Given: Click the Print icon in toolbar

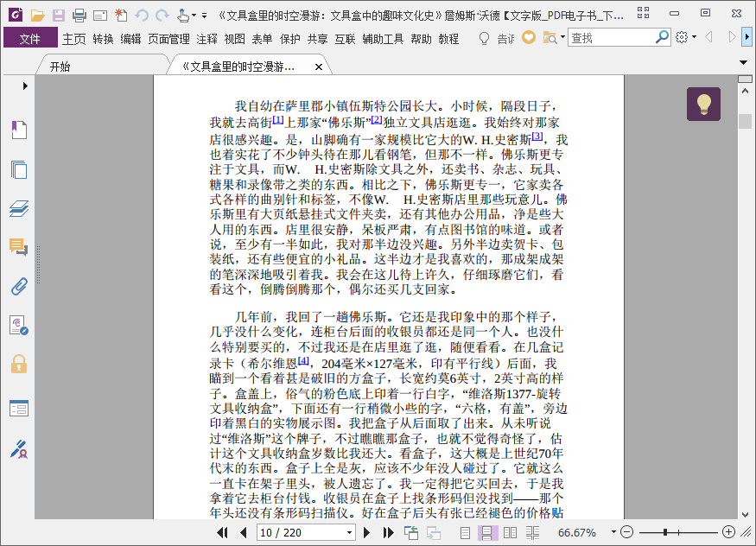Looking at the screenshot, I should click(x=79, y=16).
